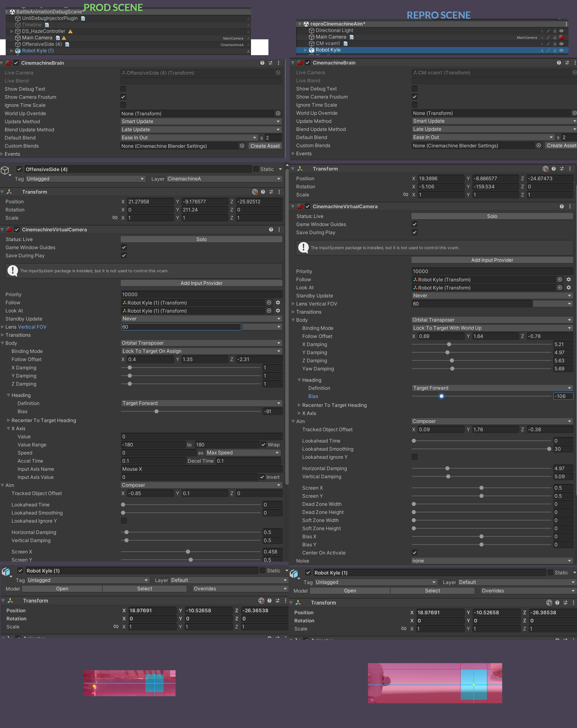The width and height of the screenshot is (577, 728).
Task: Expand Robot Kyle (1) in prod hierarchy
Action: (x=12, y=51)
